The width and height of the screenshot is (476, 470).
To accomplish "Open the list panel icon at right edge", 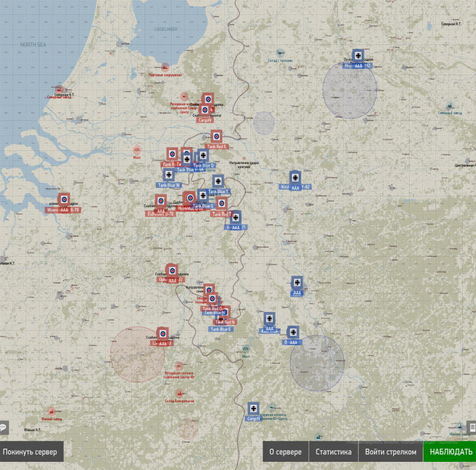I will 472,427.
